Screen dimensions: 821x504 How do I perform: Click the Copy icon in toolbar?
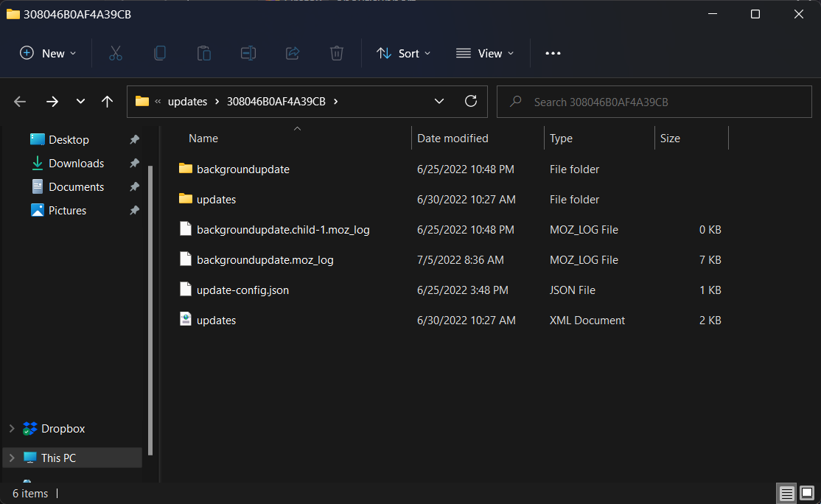pos(160,53)
